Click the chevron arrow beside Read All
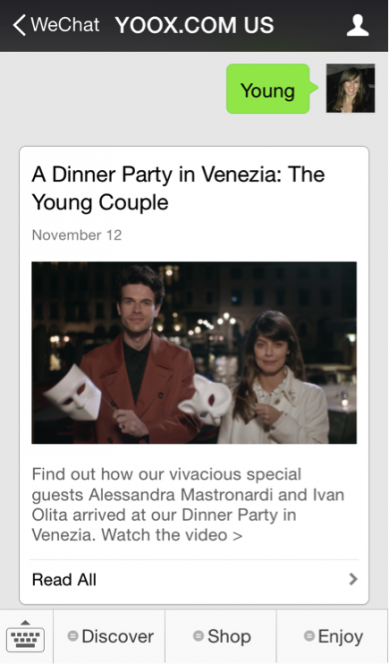The height and width of the screenshot is (664, 389). coord(353,579)
